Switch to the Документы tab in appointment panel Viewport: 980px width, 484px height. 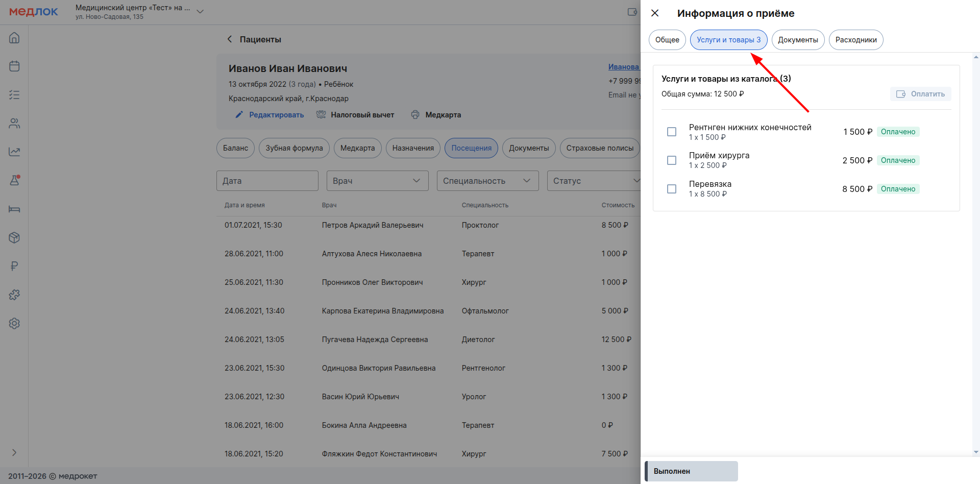(x=798, y=40)
